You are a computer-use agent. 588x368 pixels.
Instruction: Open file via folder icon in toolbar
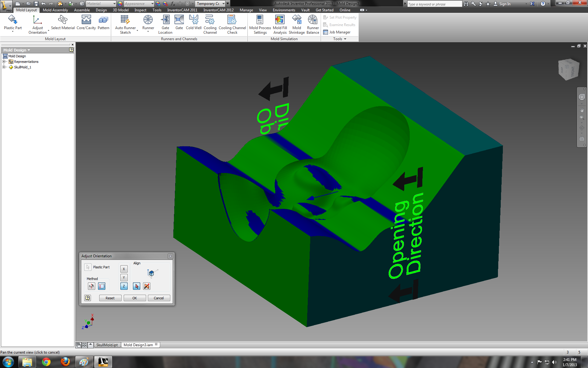28,4
